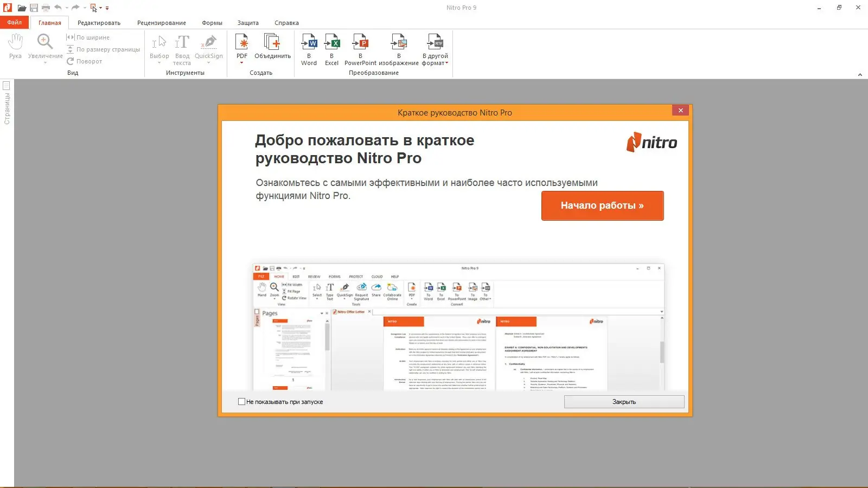Click the Объединить combine files icon
Image resolution: width=868 pixels, height=488 pixels.
[x=272, y=42]
